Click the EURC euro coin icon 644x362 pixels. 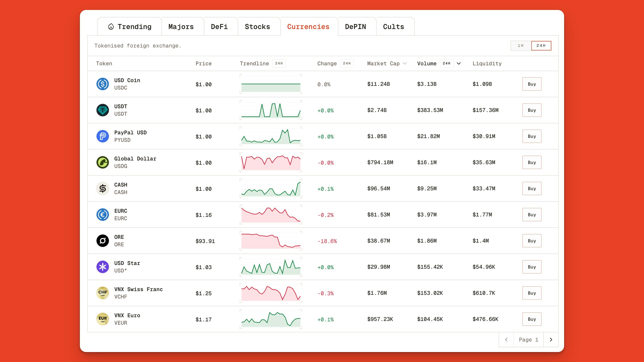[103, 214]
